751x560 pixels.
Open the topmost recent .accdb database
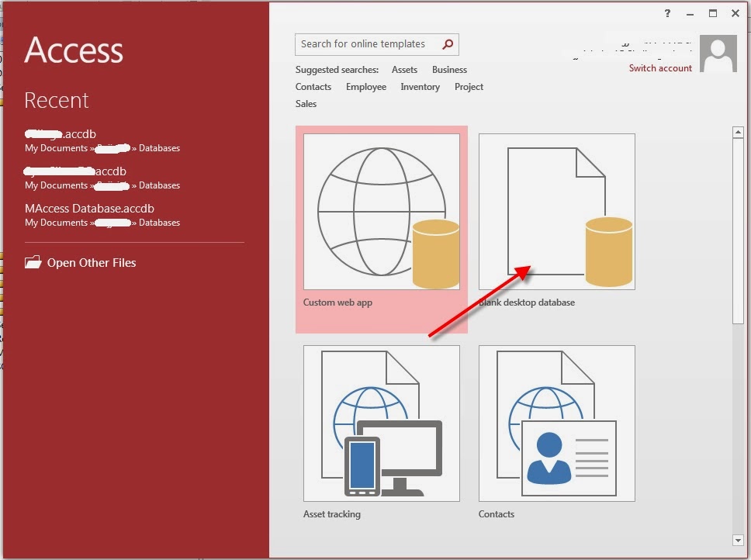61,133
